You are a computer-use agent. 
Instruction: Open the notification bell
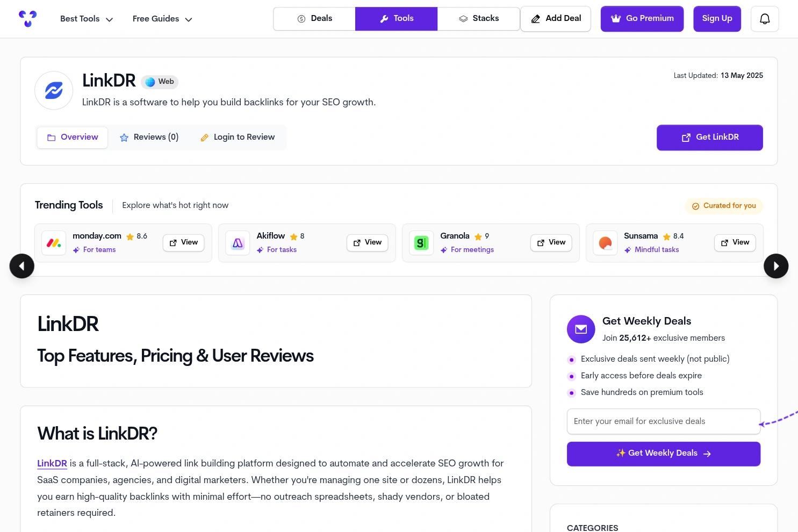coord(764,19)
